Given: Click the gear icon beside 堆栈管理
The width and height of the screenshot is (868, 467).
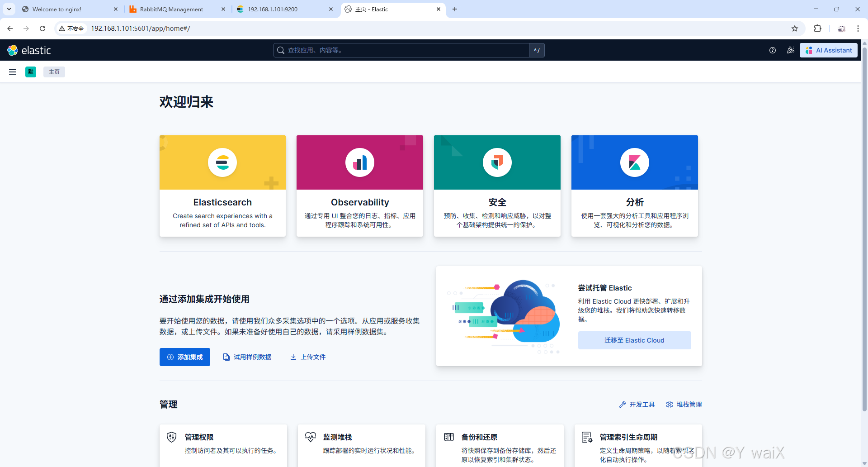Looking at the screenshot, I should point(670,405).
